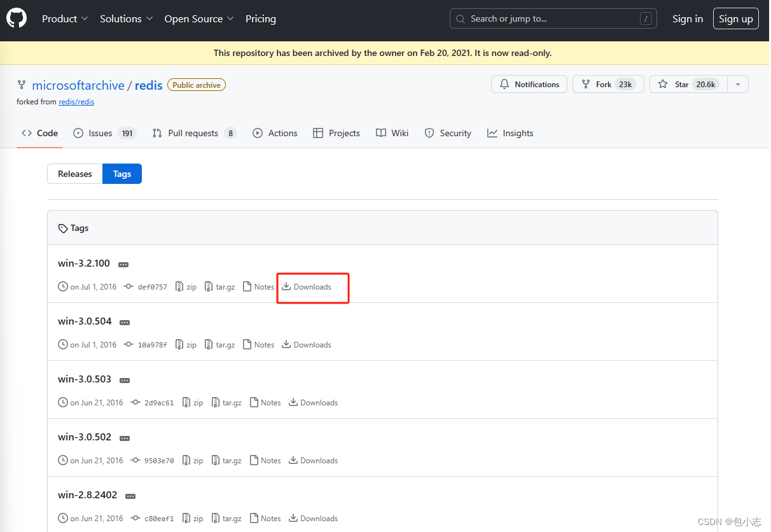
Task: Switch to the Insights tab
Action: (x=510, y=133)
